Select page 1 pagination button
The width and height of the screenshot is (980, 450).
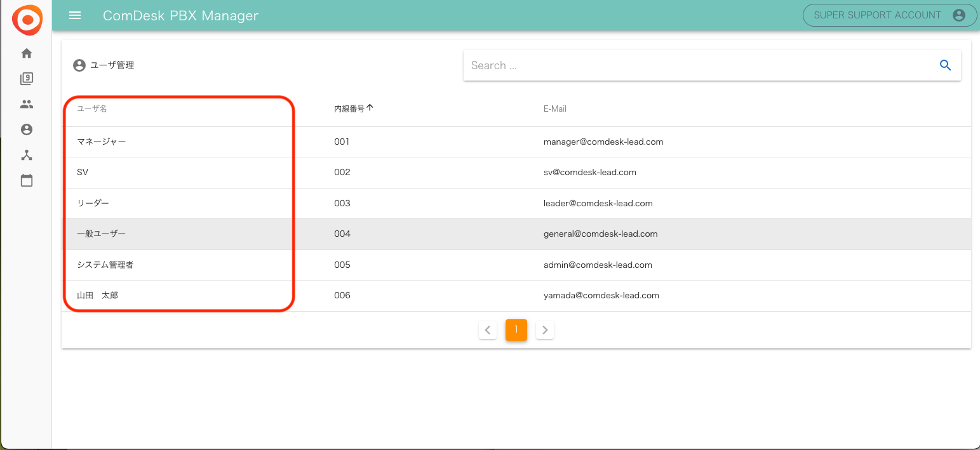516,330
